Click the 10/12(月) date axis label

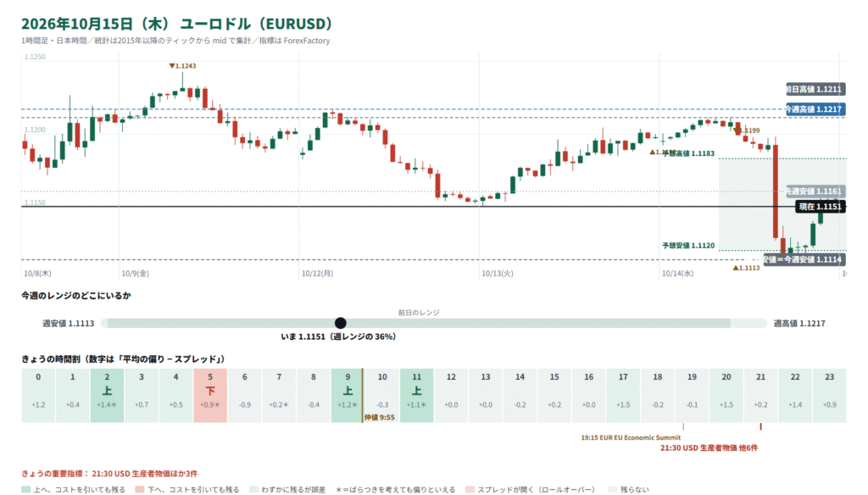tap(317, 274)
